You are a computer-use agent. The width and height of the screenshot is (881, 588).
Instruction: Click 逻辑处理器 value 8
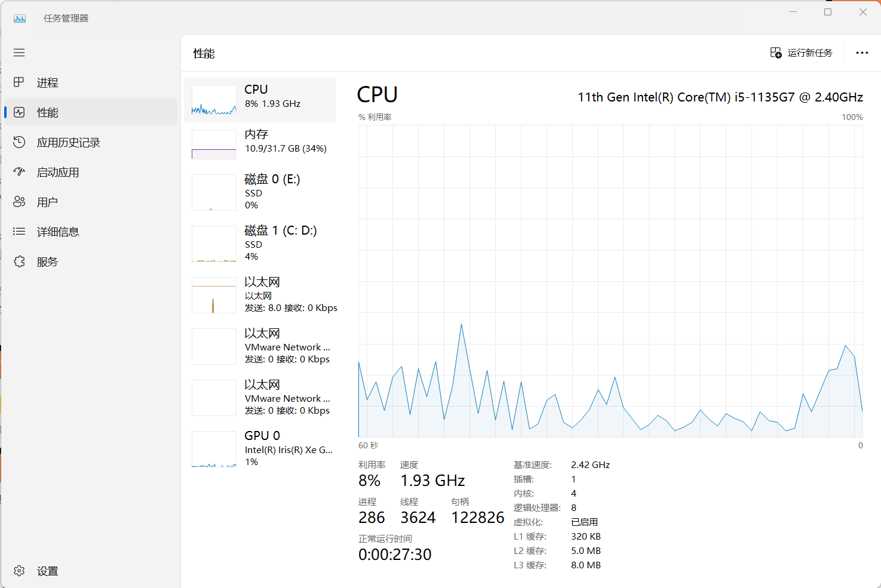click(x=573, y=507)
